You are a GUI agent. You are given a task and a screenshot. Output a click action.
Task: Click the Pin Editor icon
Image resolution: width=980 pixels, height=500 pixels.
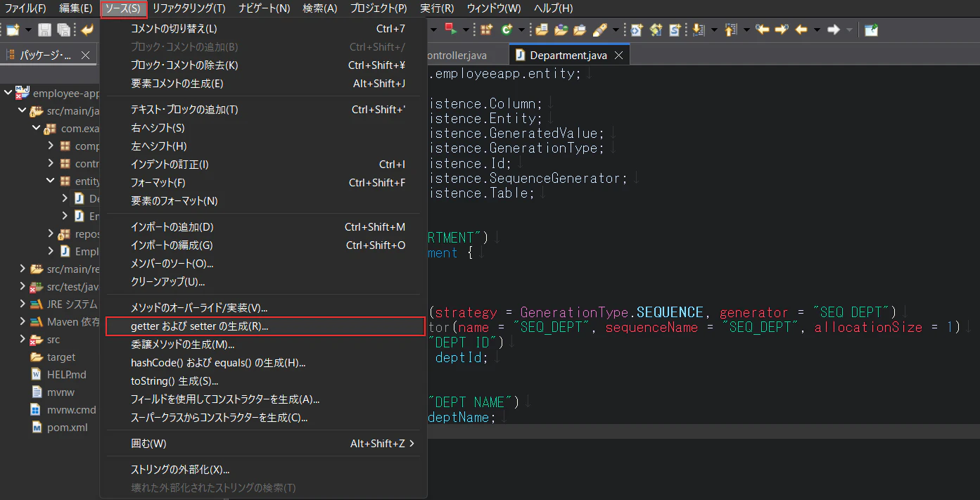[872, 30]
